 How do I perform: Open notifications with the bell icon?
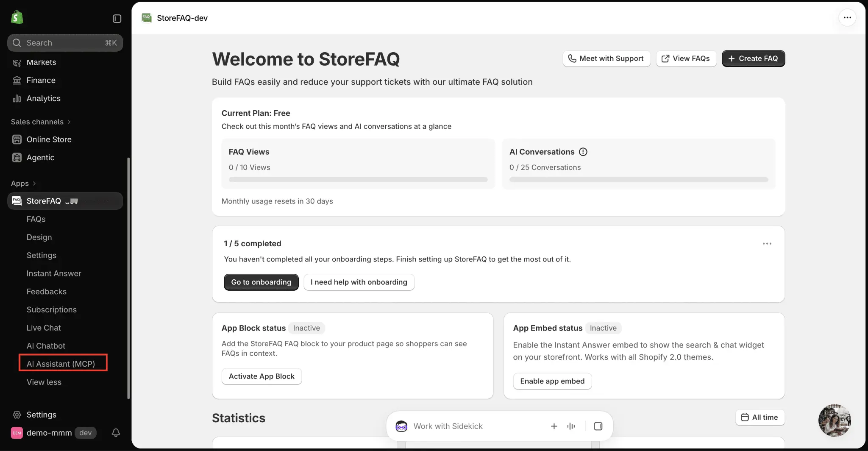click(116, 433)
